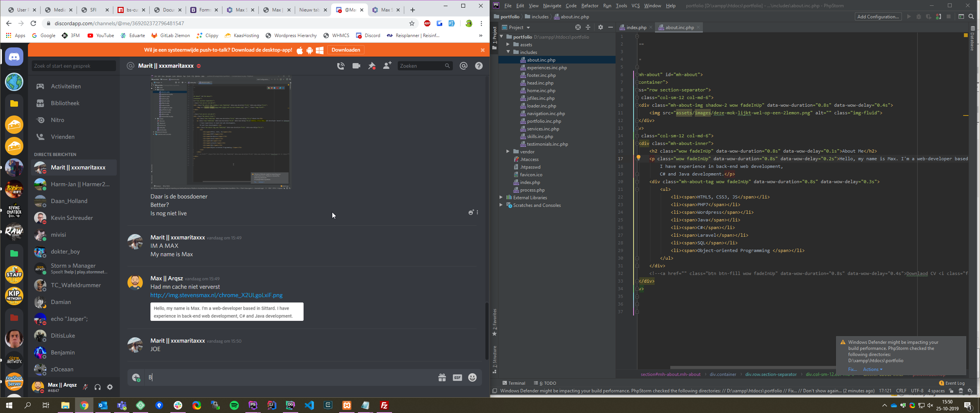Open pinned messages in Discord chat
This screenshot has width=980, height=413.
pos(372,66)
